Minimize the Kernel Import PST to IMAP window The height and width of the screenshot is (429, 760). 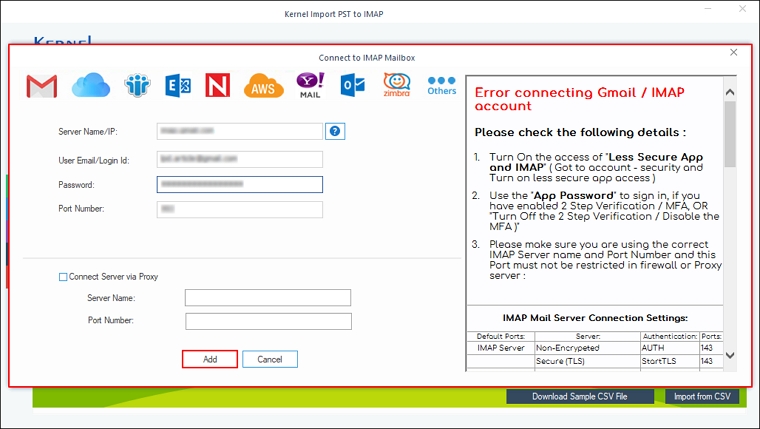(x=708, y=9)
